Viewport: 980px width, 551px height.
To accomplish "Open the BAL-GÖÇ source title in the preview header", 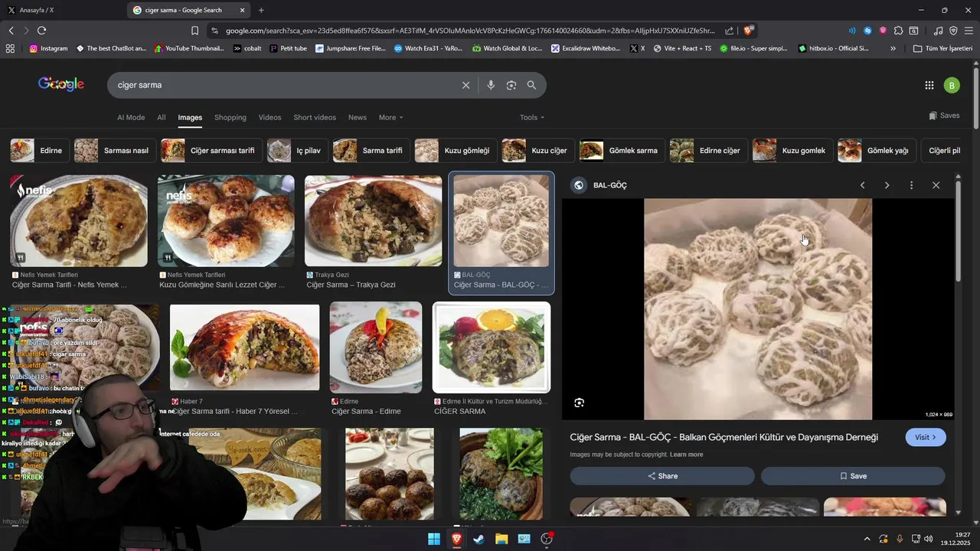I will click(x=609, y=185).
